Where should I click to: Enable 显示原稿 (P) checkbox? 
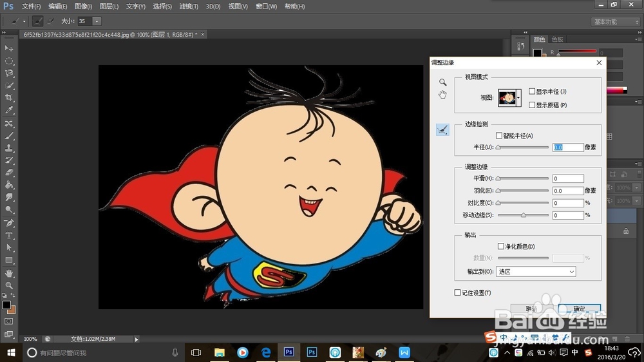tap(532, 105)
